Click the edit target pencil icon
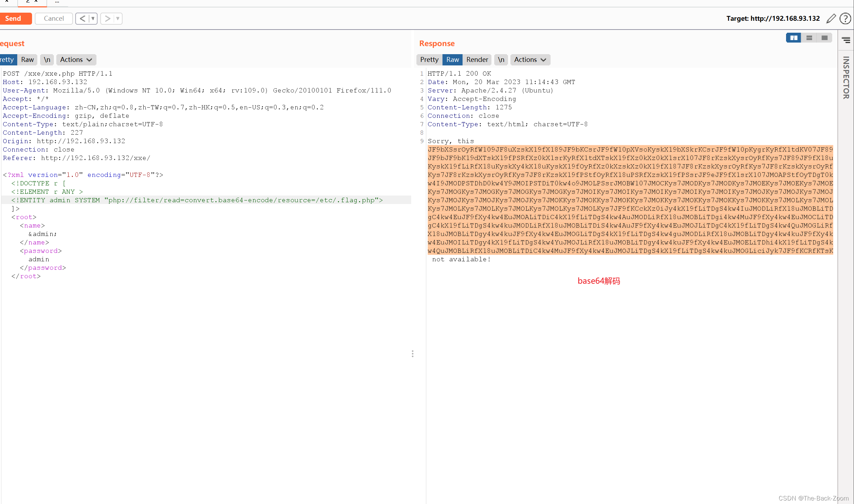The height and width of the screenshot is (504, 854). [831, 19]
